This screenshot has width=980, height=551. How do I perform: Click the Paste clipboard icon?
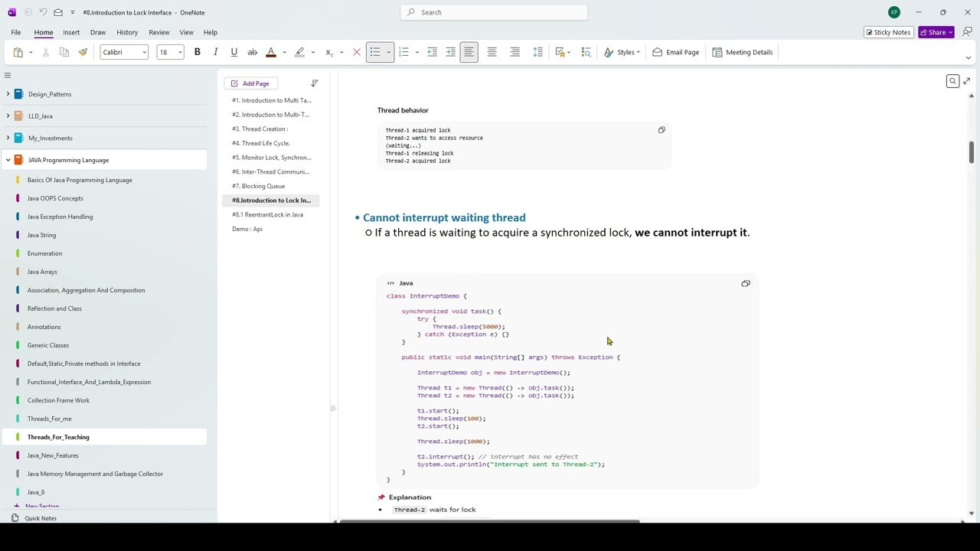(18, 52)
